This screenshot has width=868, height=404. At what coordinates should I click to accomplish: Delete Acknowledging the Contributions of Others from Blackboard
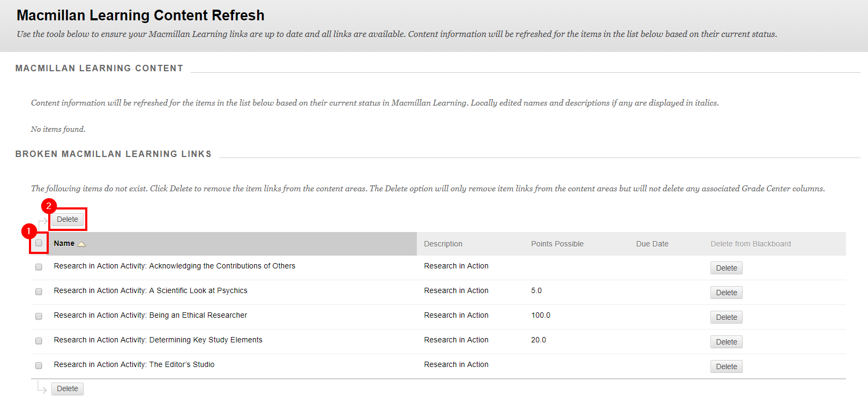[726, 268]
